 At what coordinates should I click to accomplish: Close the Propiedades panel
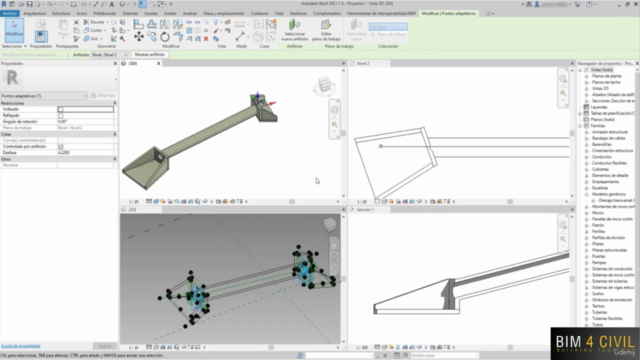click(x=115, y=64)
